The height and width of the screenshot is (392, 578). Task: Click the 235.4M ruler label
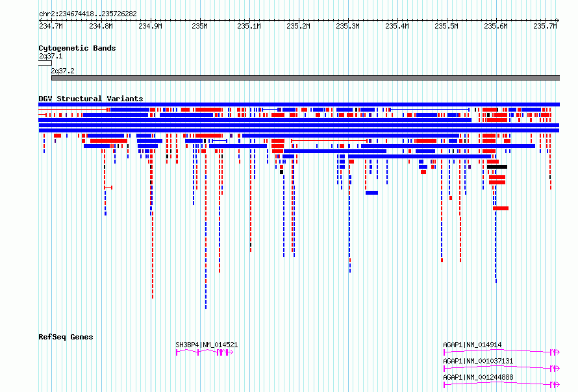click(397, 26)
